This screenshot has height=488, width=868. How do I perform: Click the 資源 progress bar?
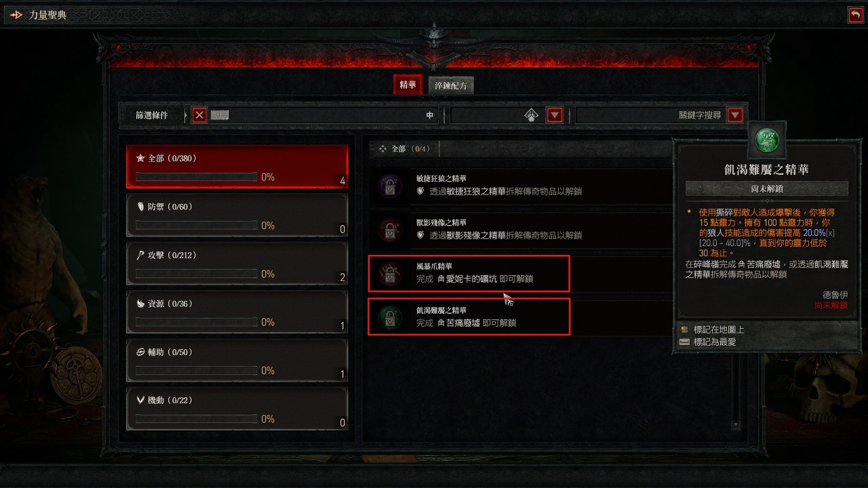click(197, 323)
